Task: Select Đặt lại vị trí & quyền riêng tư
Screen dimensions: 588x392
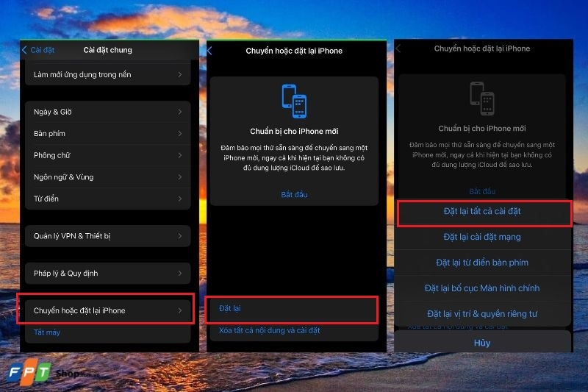Action: 482,313
